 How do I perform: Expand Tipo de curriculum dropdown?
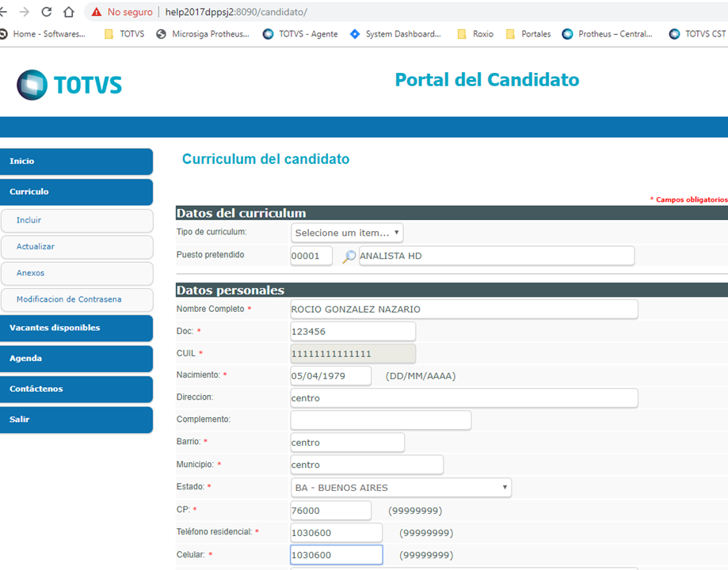347,233
